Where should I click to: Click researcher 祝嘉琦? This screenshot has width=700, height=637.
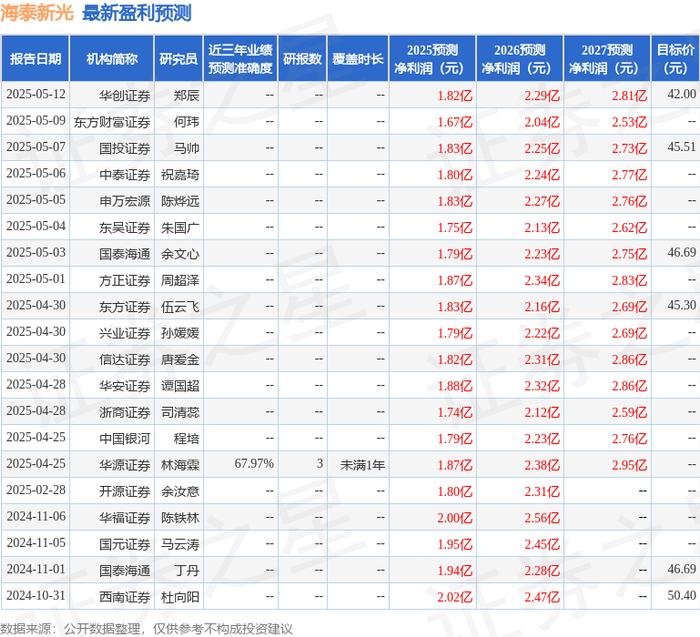click(x=180, y=175)
